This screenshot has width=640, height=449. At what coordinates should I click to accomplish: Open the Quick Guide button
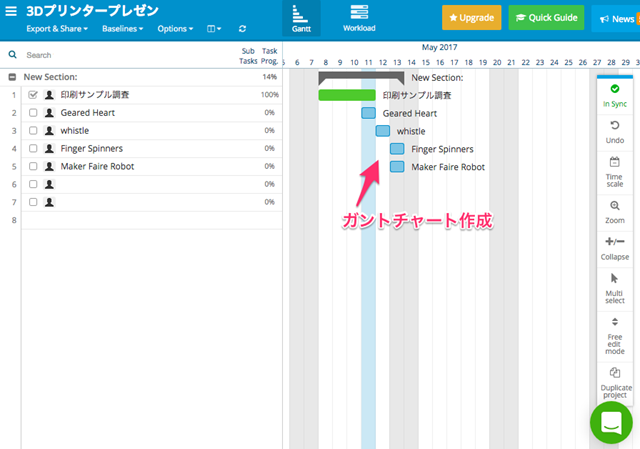tap(546, 18)
